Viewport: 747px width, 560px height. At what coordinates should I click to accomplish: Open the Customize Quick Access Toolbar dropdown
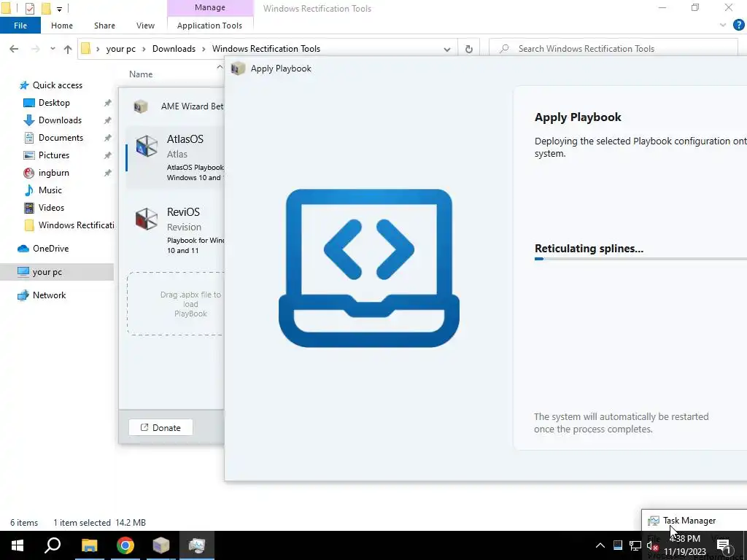(x=59, y=9)
